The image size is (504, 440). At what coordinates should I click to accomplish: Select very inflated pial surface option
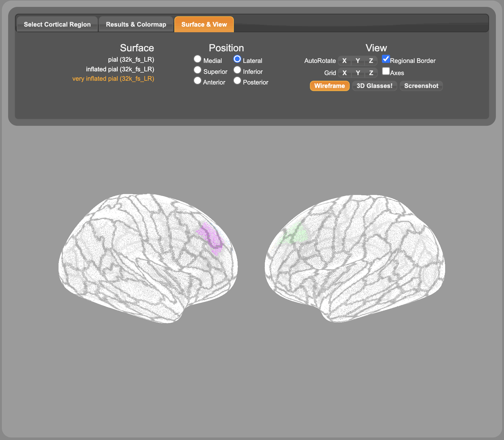[113, 79]
